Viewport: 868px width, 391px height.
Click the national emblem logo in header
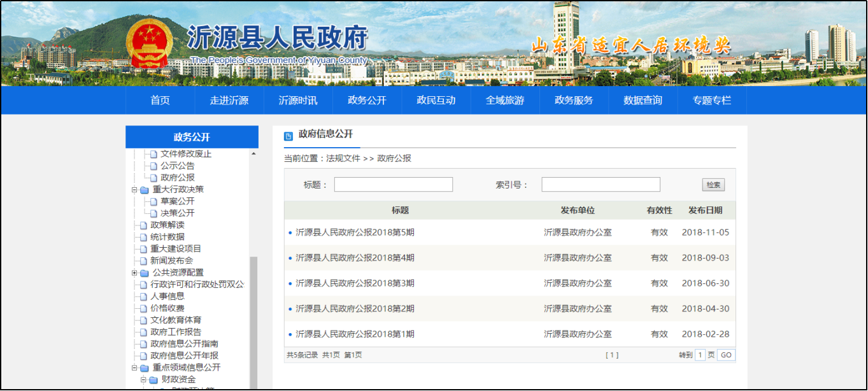tap(148, 43)
